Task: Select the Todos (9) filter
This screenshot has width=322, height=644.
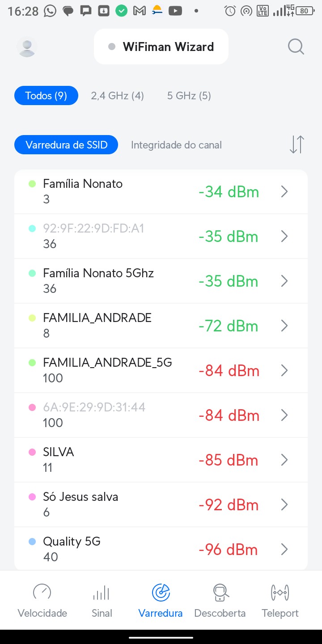Action: pyautogui.click(x=46, y=96)
